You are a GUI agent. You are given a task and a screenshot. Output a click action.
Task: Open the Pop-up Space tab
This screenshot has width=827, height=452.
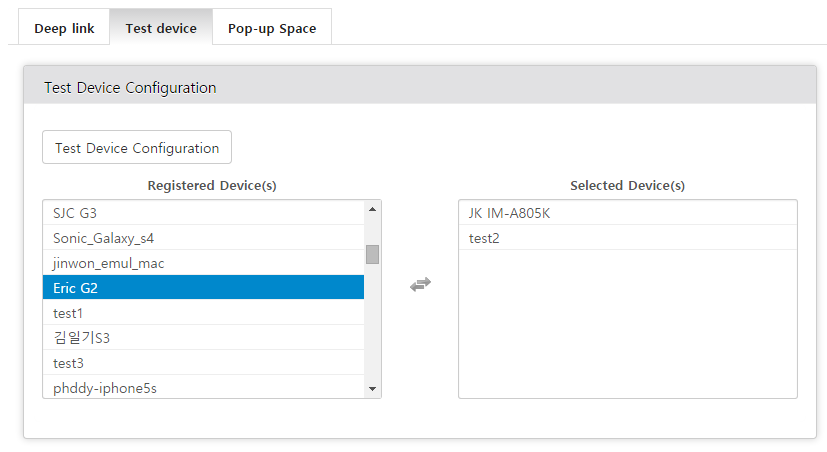tap(272, 28)
